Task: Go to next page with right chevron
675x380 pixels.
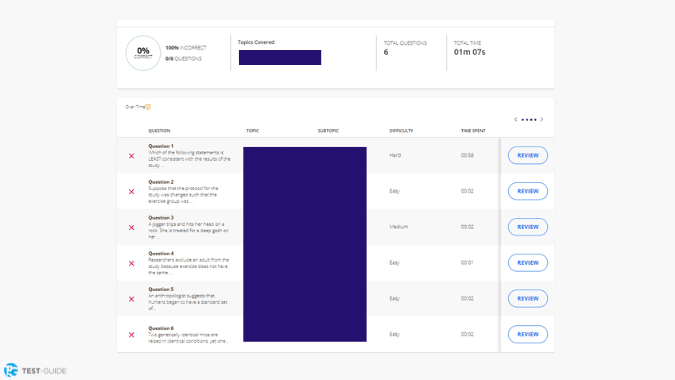Action: [x=542, y=120]
